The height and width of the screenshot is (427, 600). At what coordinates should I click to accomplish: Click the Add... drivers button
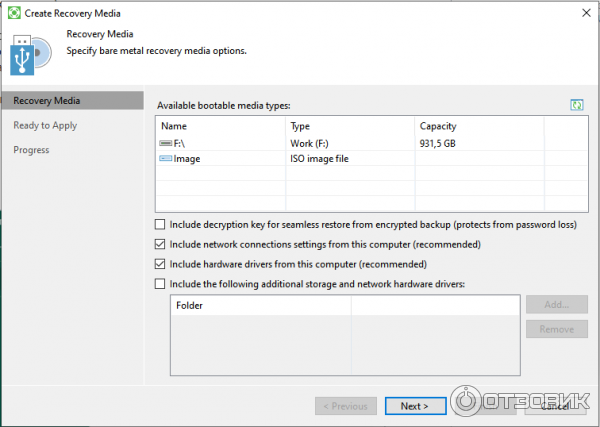click(557, 305)
